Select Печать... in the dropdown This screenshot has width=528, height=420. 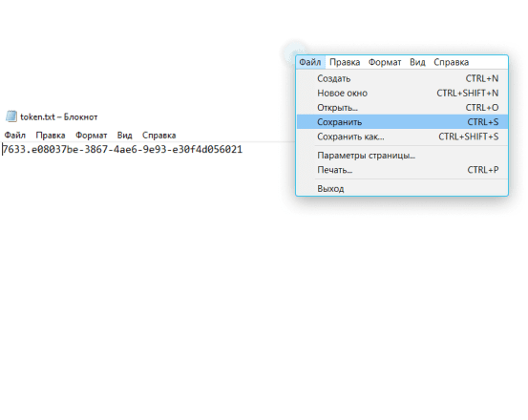402,170
